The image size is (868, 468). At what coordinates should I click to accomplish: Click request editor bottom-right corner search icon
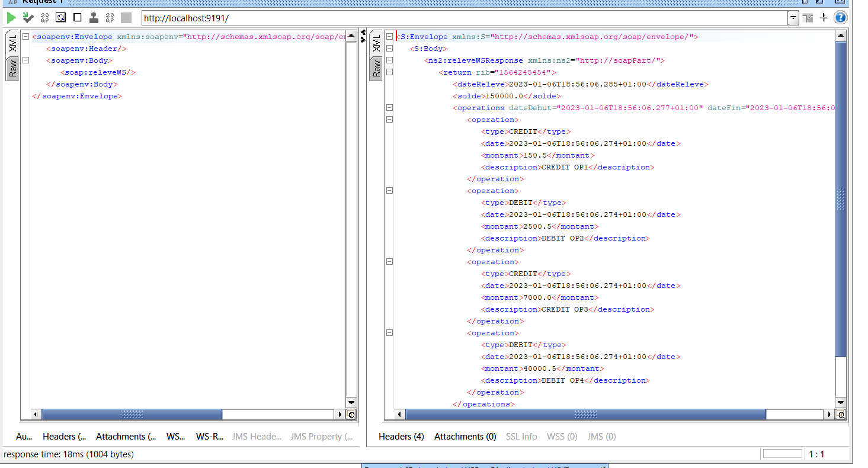coord(351,415)
